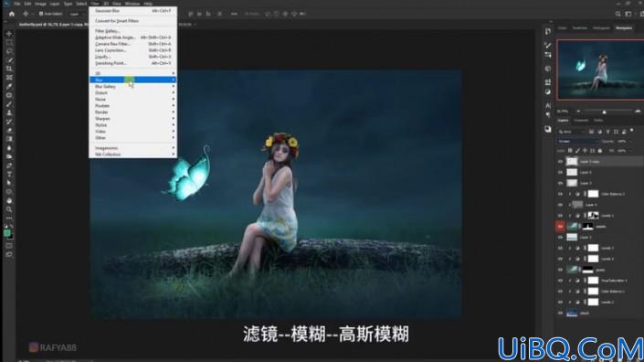Screen dimensions: 644x362
Task: Choose Camera Raw Filter menu item
Action: (x=133, y=44)
